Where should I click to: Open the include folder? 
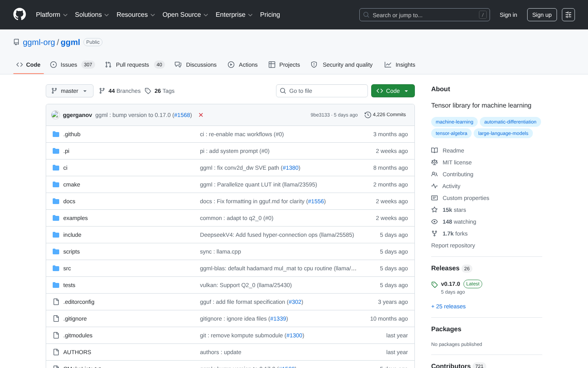(x=72, y=235)
